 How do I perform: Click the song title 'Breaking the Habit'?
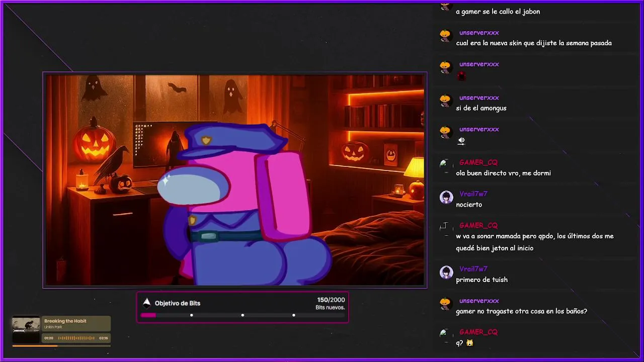point(65,321)
